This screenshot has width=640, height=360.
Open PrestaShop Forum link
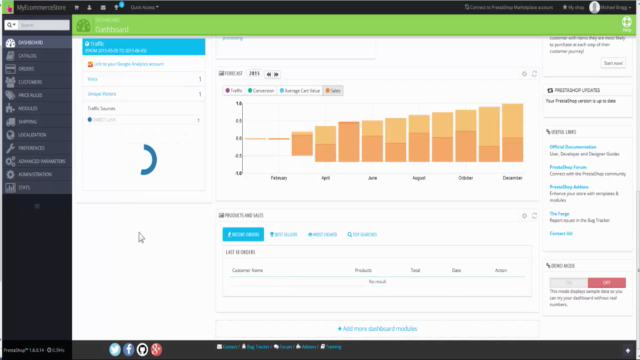(568, 167)
